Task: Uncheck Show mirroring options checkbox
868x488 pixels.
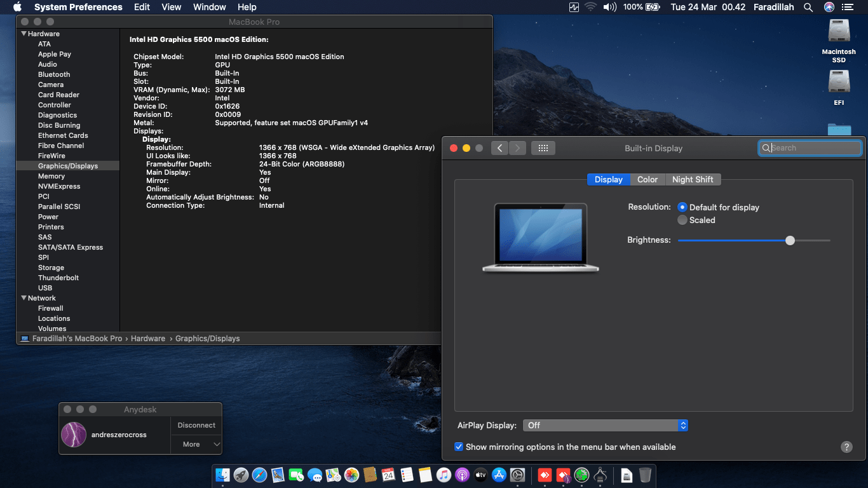Action: (x=459, y=447)
